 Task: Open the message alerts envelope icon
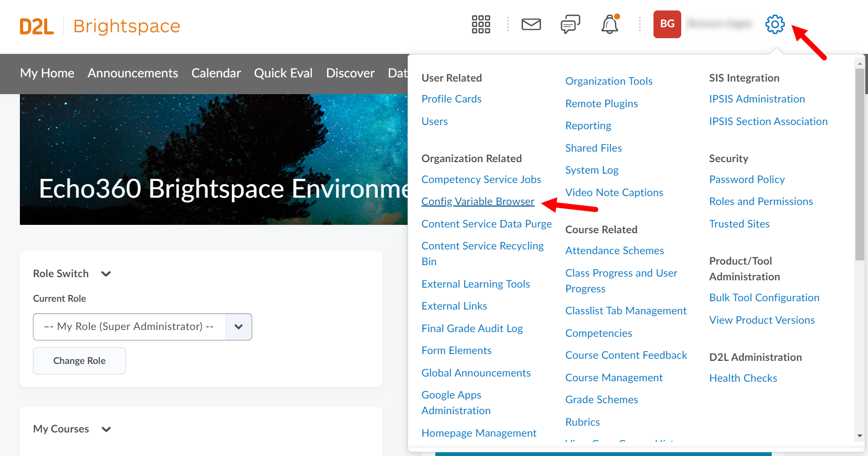(531, 24)
